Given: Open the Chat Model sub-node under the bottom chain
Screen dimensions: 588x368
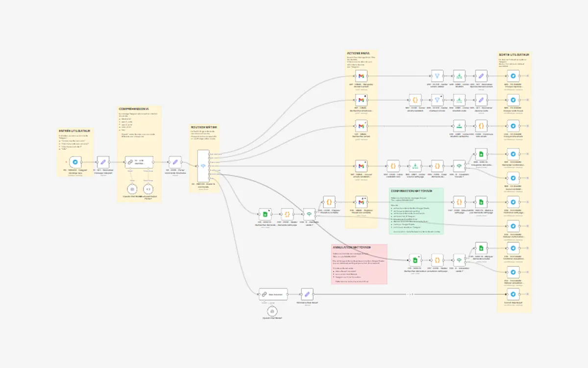Looking at the screenshot, I should [x=271, y=311].
